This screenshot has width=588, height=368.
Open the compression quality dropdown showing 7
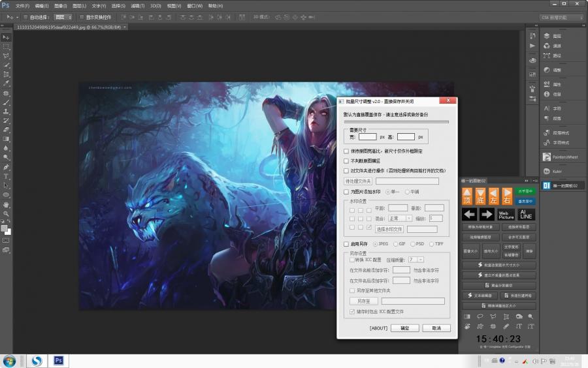[x=416, y=260]
